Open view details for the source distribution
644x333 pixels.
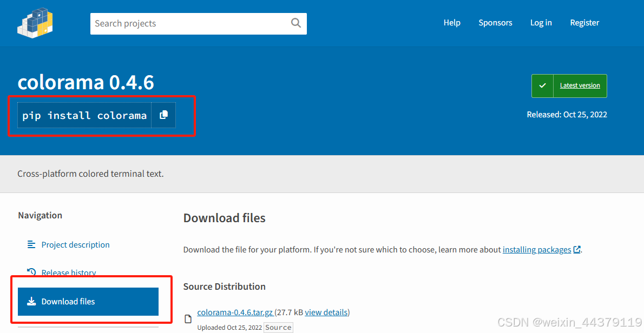(326, 312)
